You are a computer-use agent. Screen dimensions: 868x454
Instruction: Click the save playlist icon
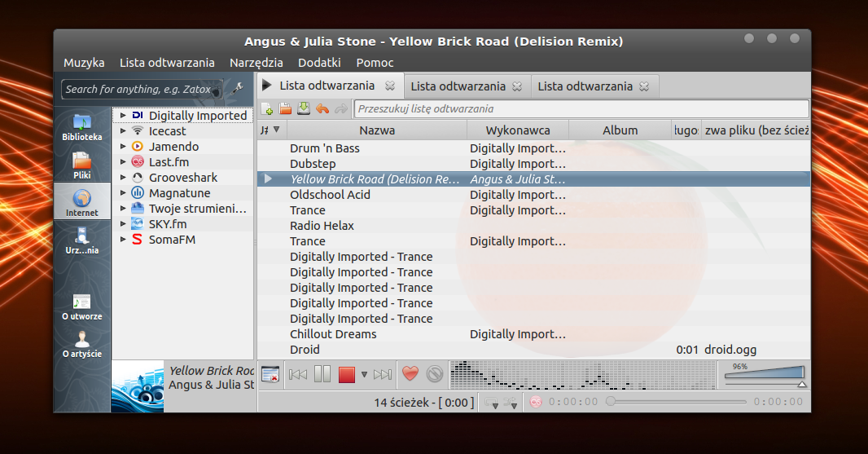click(x=304, y=108)
